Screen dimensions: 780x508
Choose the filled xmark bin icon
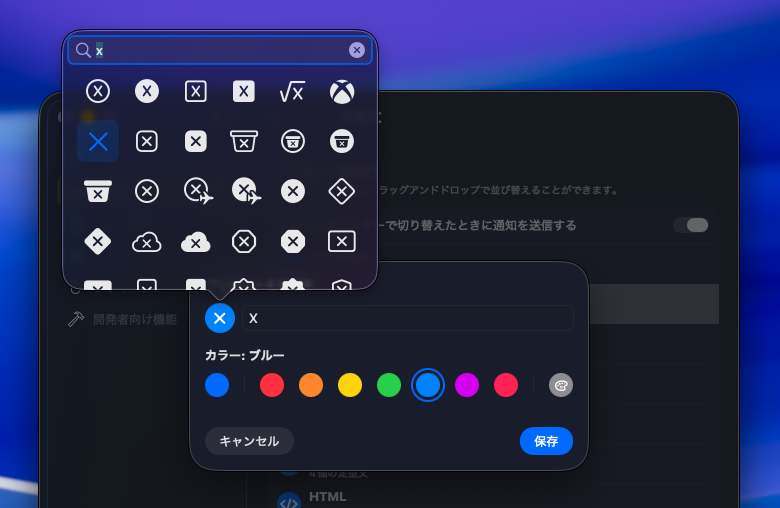tap(98, 192)
